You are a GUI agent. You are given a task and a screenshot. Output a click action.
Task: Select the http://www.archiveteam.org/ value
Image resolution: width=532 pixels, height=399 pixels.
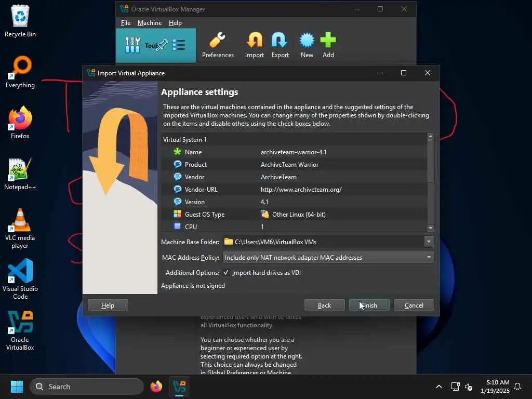301,189
